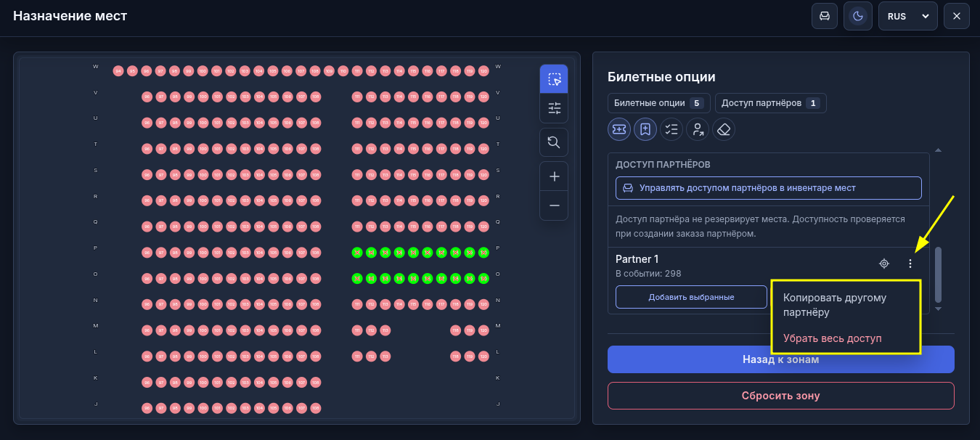Choose Копировать другому партнёру from menu
Screen dimensions: 980x440
(835, 305)
